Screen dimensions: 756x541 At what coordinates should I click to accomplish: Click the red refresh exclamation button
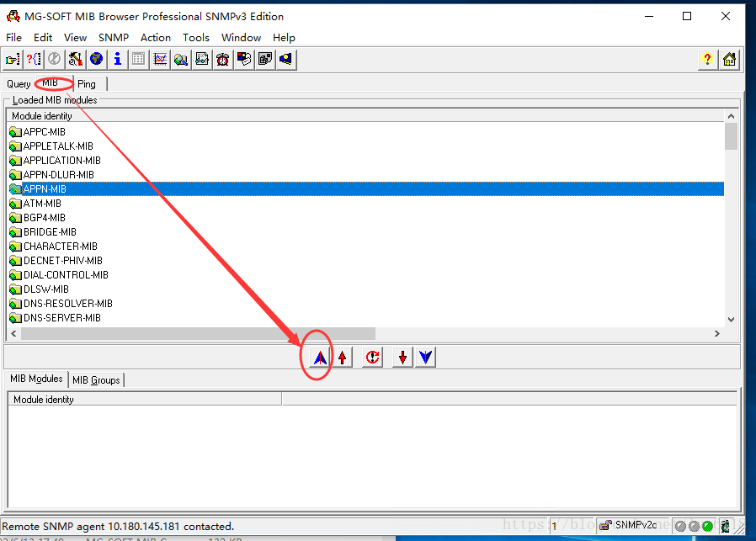[372, 358]
